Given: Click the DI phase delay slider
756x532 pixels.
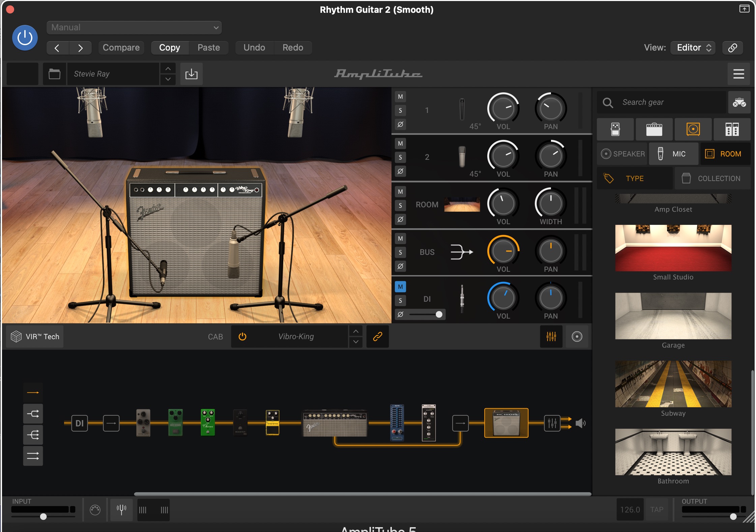Looking at the screenshot, I should click(426, 314).
